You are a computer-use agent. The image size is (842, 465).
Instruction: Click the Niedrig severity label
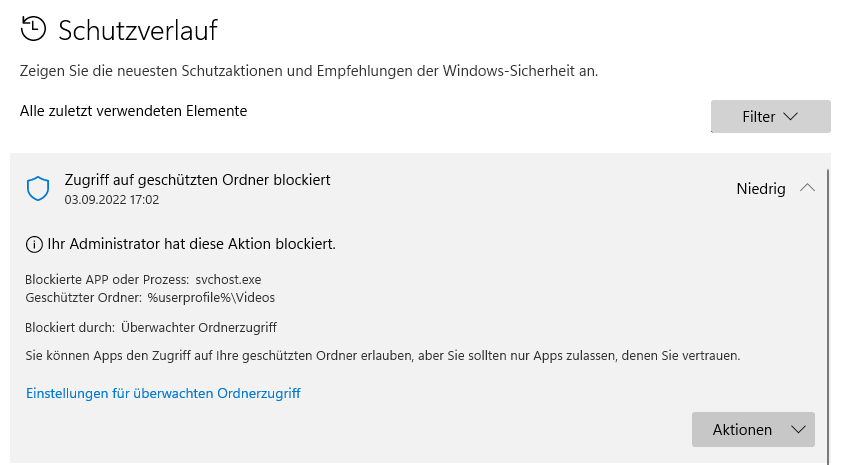click(x=761, y=188)
